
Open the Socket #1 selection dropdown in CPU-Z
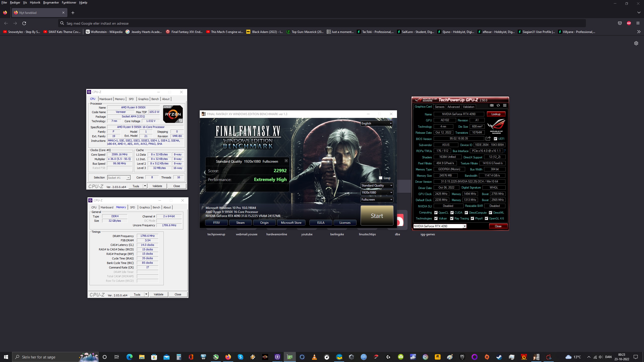point(119,178)
